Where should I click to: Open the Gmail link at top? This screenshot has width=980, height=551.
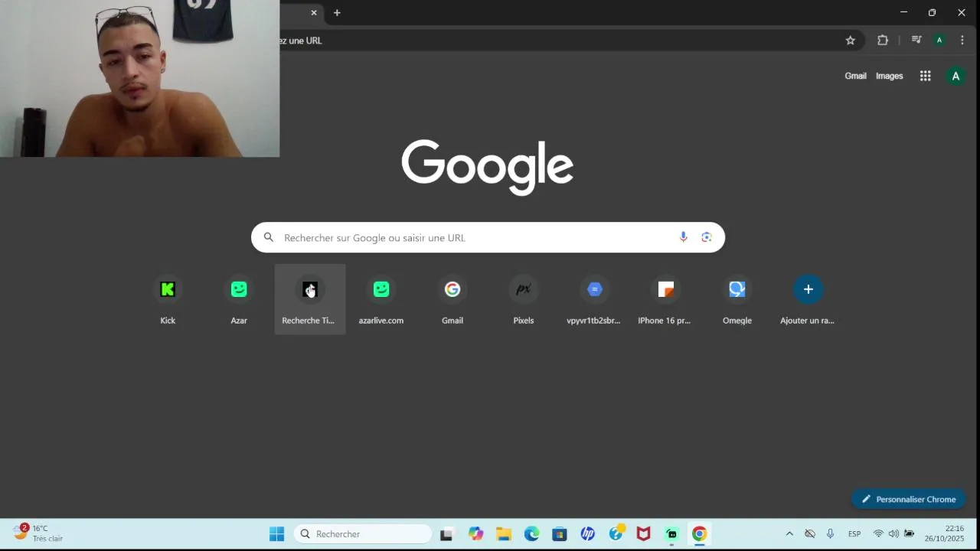coord(855,76)
